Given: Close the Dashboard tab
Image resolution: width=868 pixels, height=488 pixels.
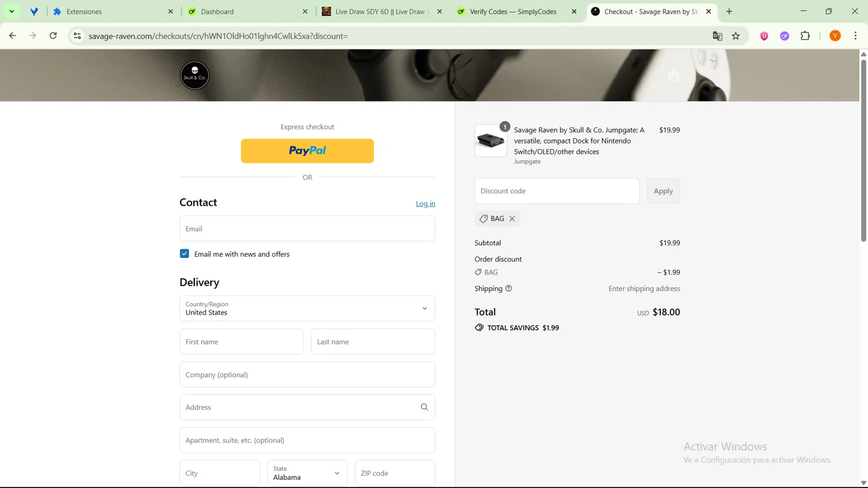Looking at the screenshot, I should coord(306,12).
